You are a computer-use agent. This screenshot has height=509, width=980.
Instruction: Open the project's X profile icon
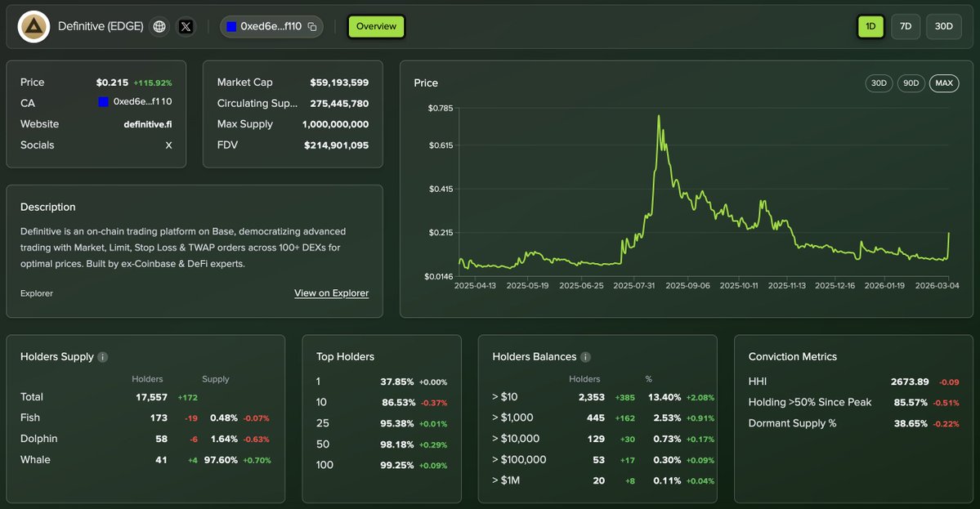point(186,25)
